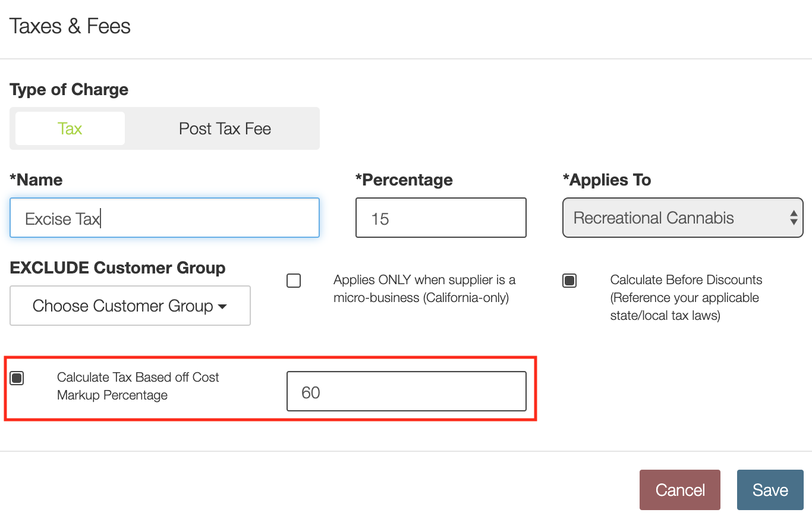Cancel the Taxes & Fees dialog
812x522 pixels.
pos(679,490)
